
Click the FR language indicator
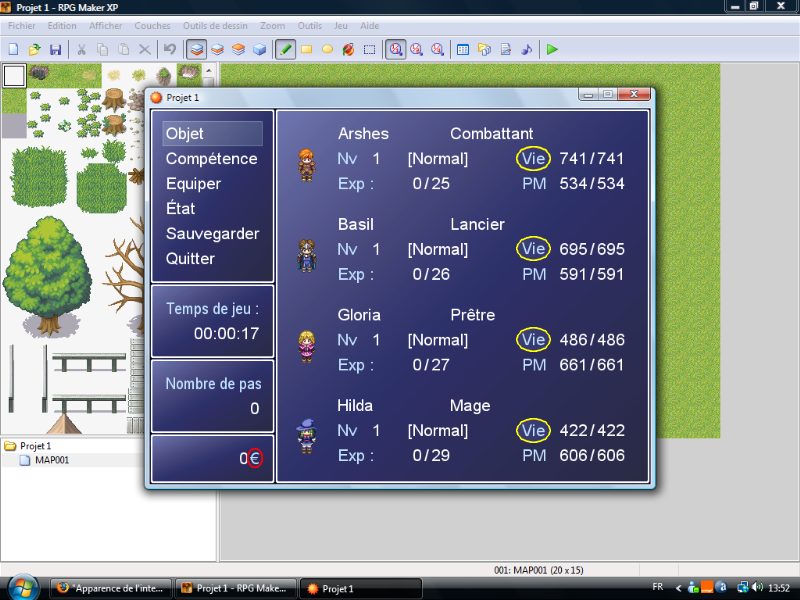[x=658, y=587]
